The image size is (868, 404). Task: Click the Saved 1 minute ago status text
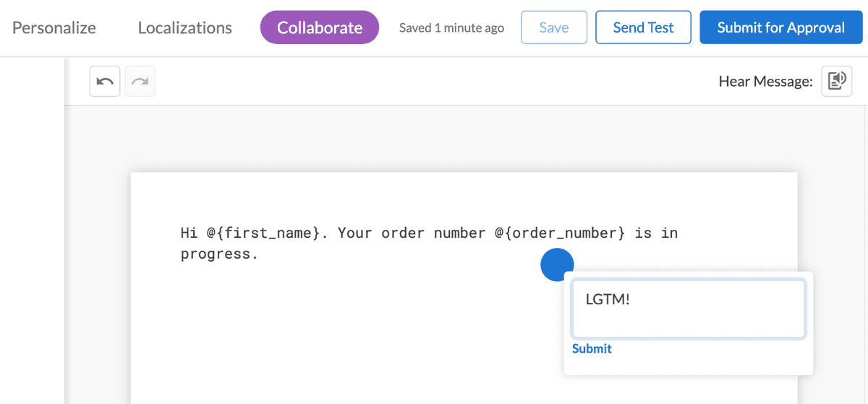(452, 28)
